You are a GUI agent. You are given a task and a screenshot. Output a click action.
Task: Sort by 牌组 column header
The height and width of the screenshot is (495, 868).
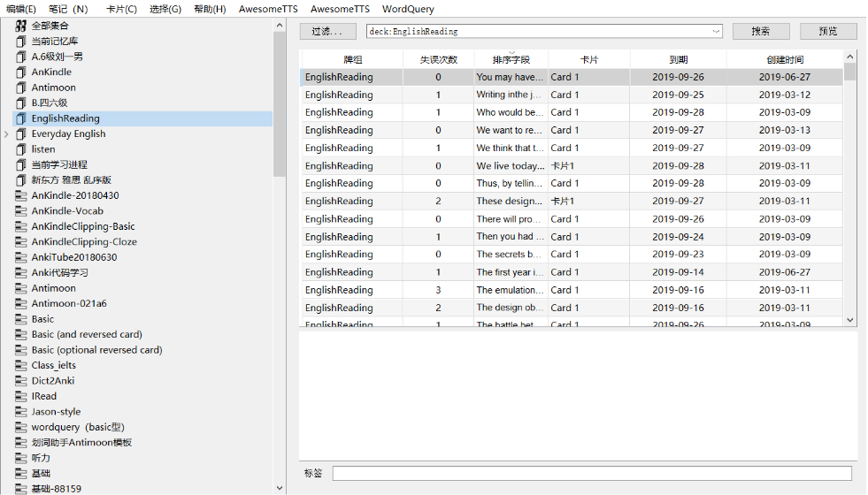(x=353, y=60)
